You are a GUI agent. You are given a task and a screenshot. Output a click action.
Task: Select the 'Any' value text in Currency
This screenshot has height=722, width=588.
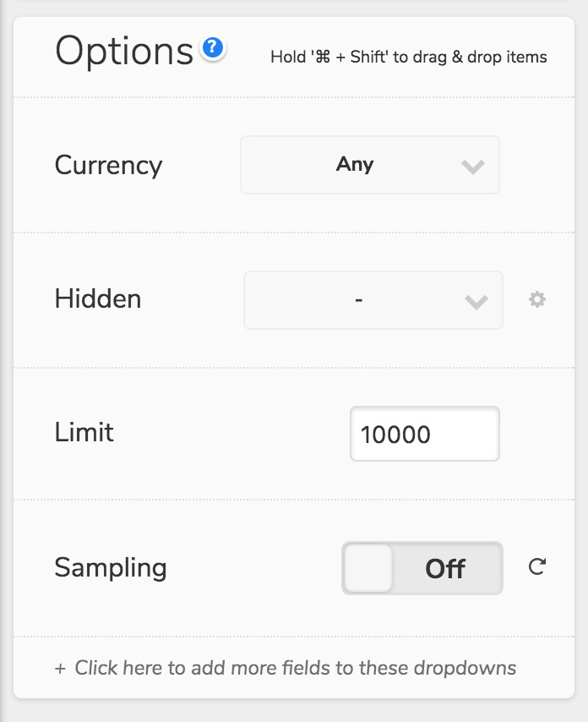click(x=355, y=165)
